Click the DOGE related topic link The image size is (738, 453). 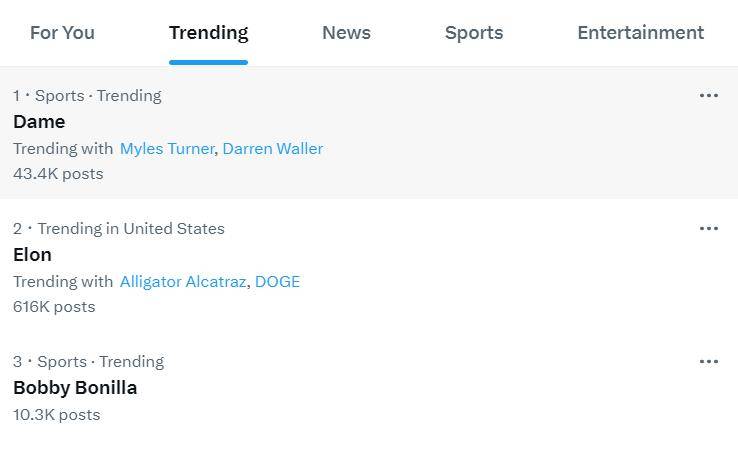tap(277, 282)
